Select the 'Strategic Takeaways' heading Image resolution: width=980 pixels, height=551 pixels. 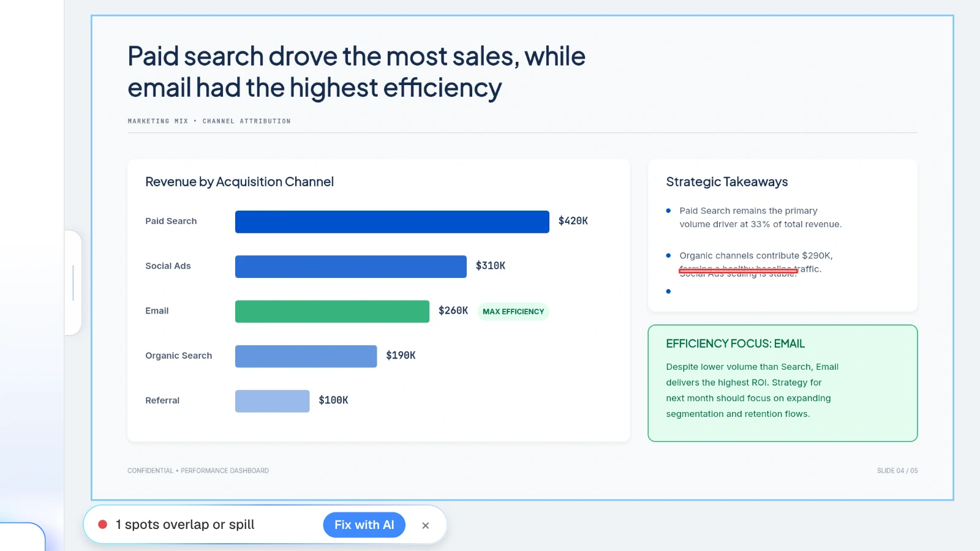coord(727,182)
